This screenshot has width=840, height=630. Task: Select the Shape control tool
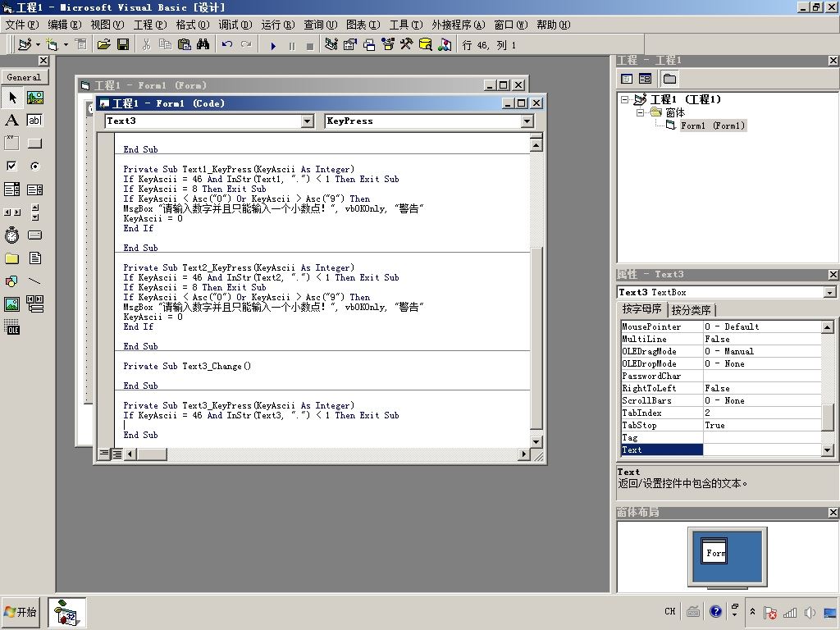click(11, 281)
